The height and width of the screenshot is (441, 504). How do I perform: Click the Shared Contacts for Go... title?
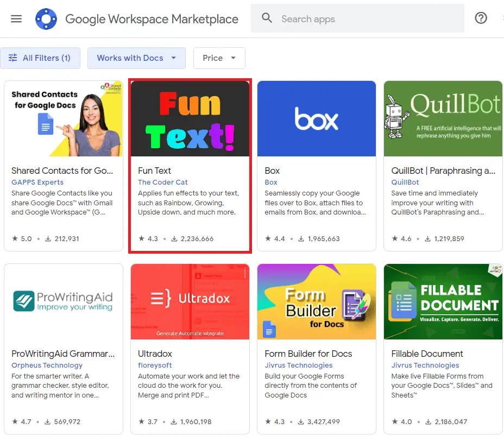(x=62, y=171)
